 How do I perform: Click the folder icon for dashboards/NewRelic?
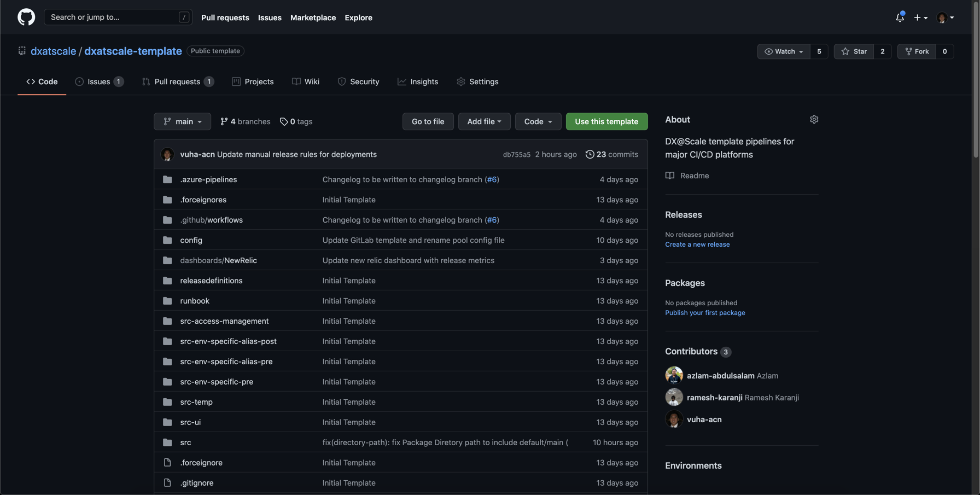click(167, 260)
